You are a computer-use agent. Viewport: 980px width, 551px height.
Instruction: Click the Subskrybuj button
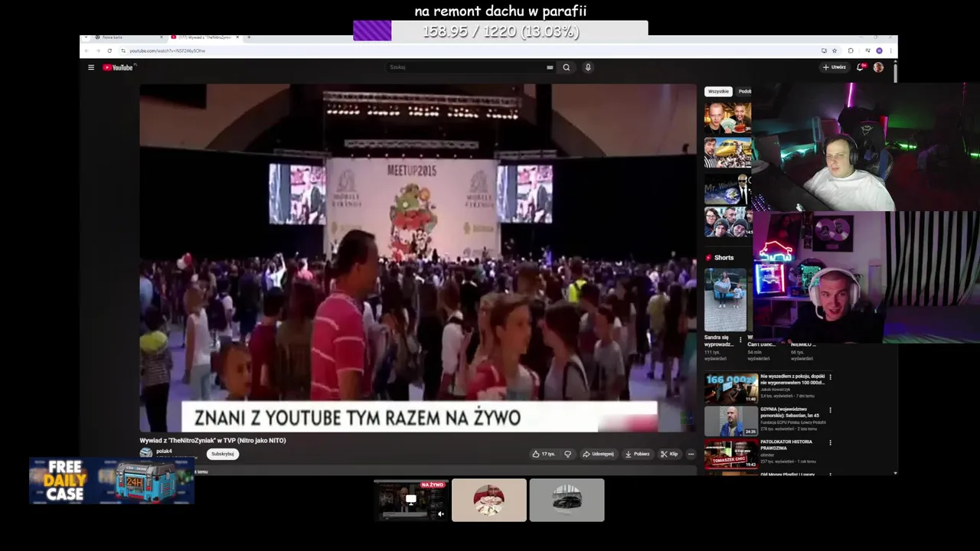tap(223, 454)
